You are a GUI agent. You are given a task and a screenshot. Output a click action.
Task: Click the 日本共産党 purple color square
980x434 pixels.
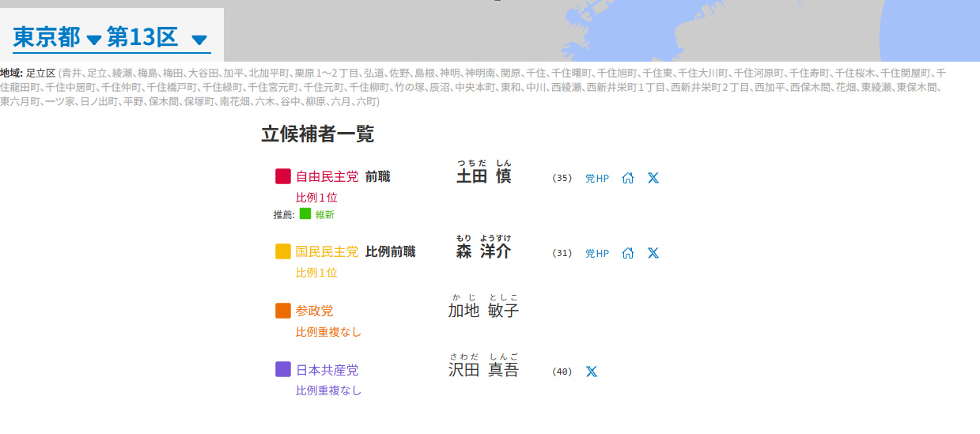pos(283,369)
